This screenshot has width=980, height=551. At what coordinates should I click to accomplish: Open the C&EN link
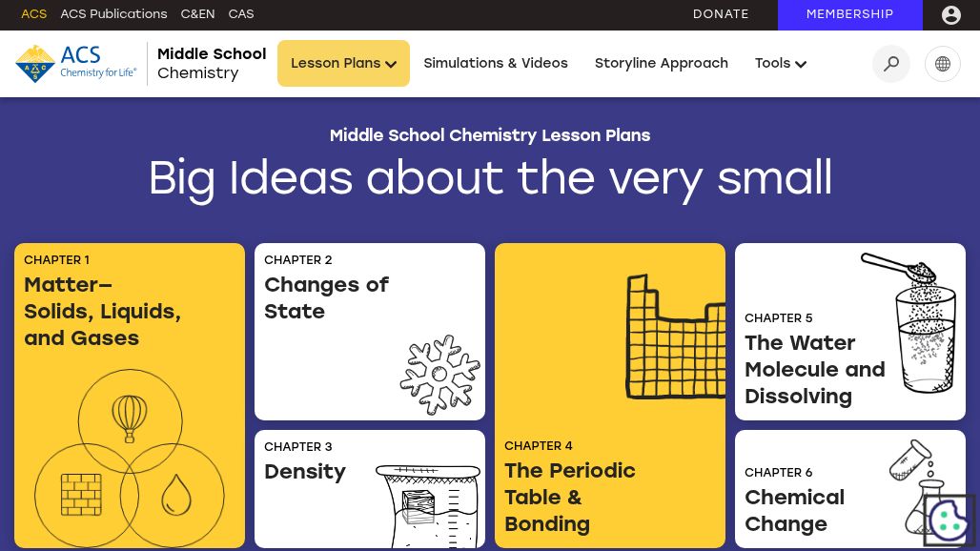[197, 14]
